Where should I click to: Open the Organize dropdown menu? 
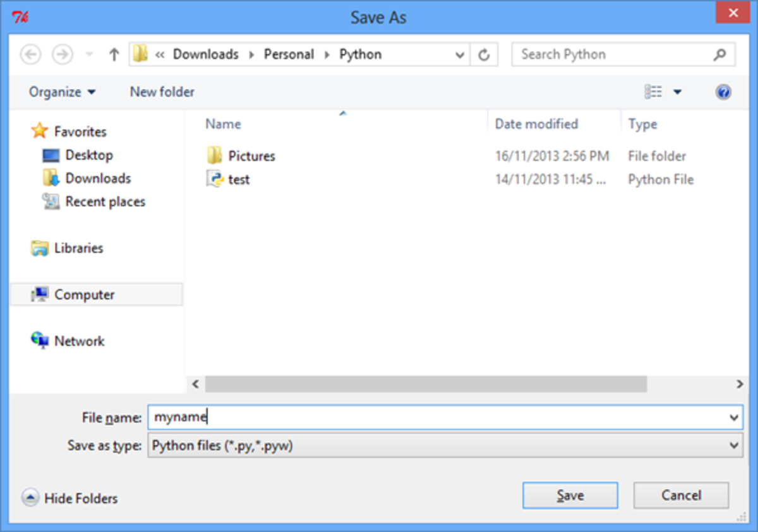click(61, 92)
